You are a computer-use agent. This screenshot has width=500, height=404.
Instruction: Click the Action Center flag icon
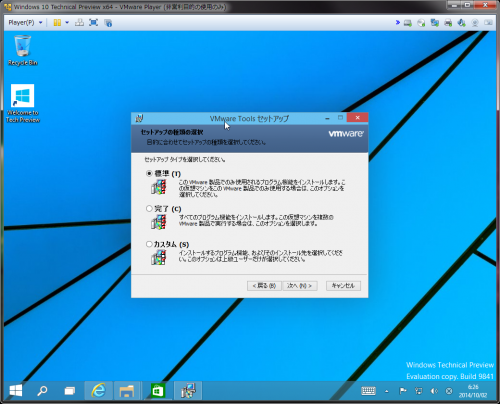pyautogui.click(x=403, y=391)
